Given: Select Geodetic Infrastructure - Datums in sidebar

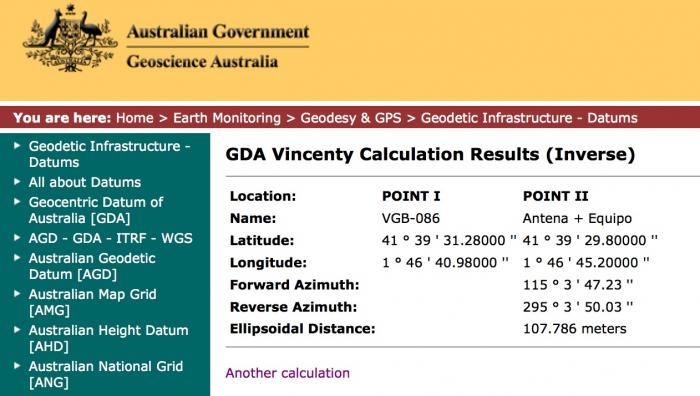Looking at the screenshot, I should pyautogui.click(x=109, y=154).
